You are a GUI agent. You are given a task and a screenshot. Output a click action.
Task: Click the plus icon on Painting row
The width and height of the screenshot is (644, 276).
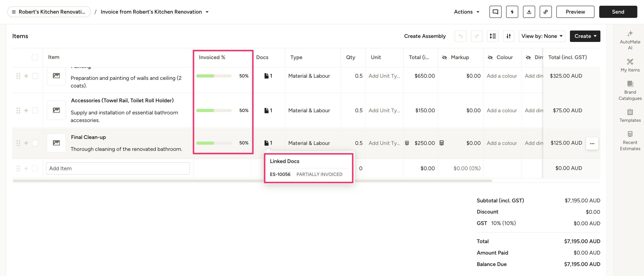(x=26, y=76)
